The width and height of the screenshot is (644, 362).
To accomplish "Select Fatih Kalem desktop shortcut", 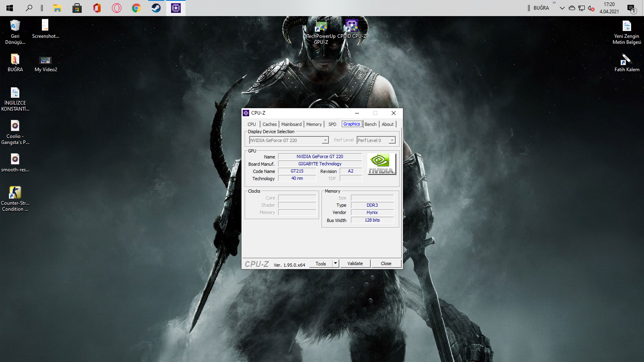I will click(x=627, y=63).
